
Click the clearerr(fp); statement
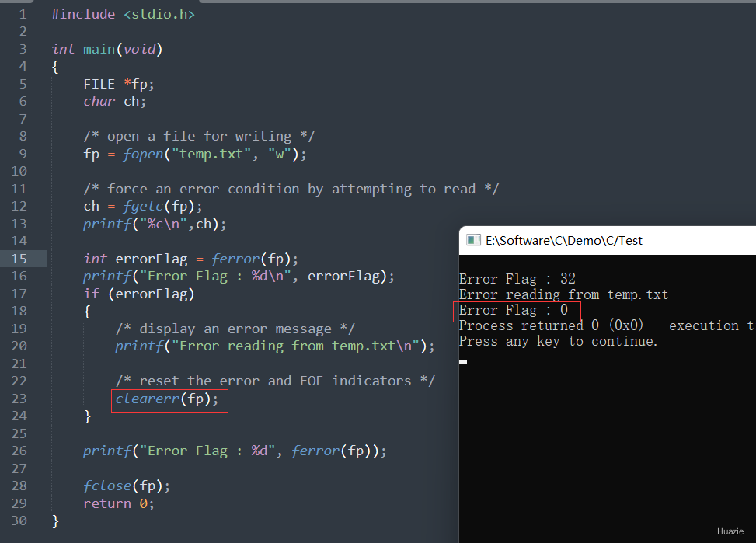167,399
